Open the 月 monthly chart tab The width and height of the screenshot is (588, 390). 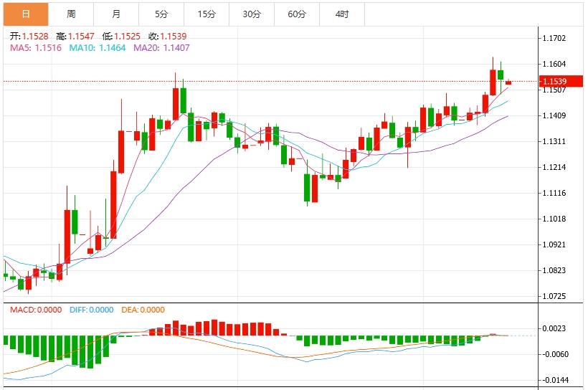pyautogui.click(x=116, y=14)
